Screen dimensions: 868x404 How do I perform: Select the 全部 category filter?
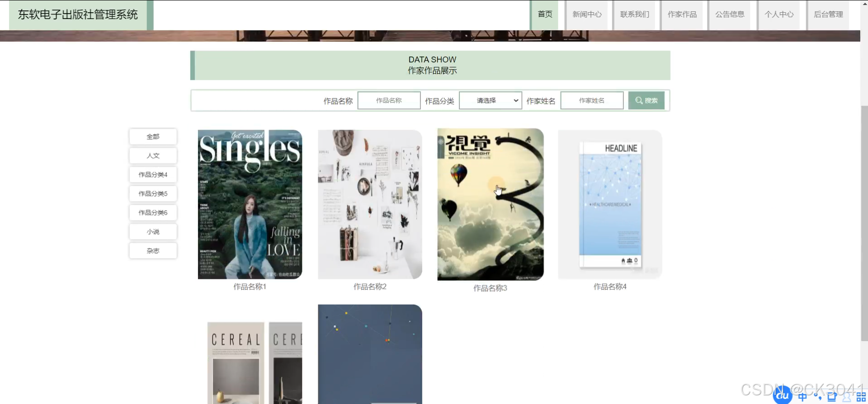(153, 136)
